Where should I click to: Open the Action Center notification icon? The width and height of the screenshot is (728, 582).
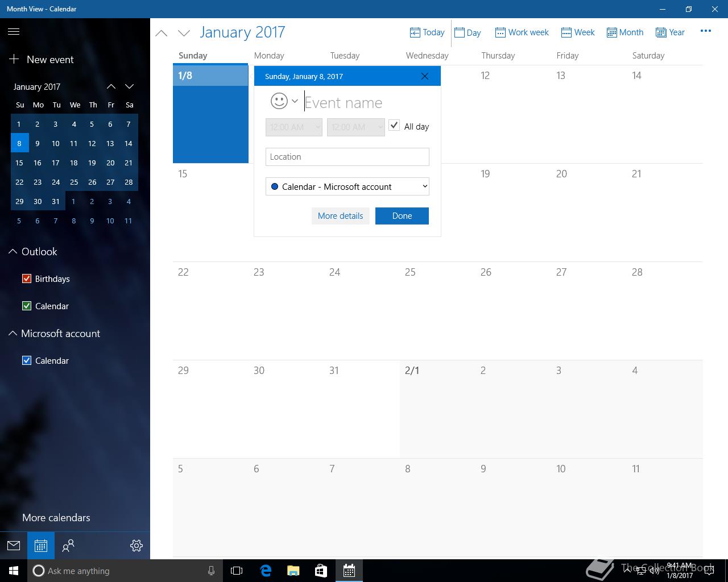pyautogui.click(x=710, y=571)
